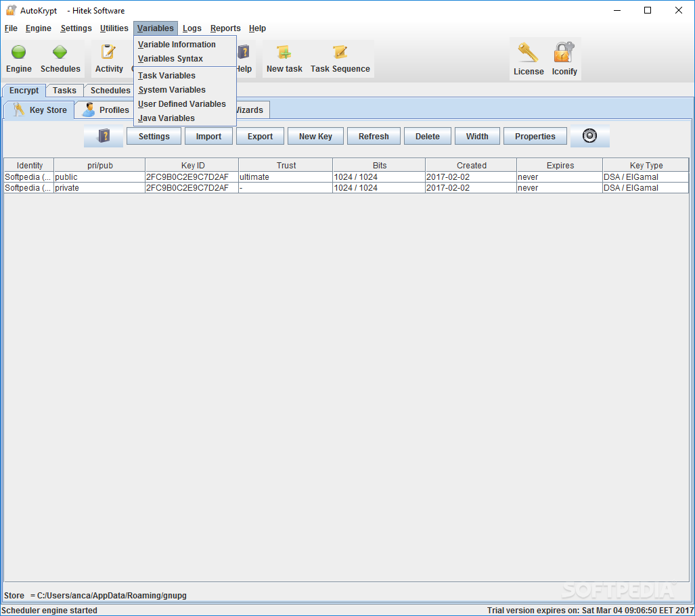Click the Created column header
This screenshot has height=616, width=695.
click(471, 165)
